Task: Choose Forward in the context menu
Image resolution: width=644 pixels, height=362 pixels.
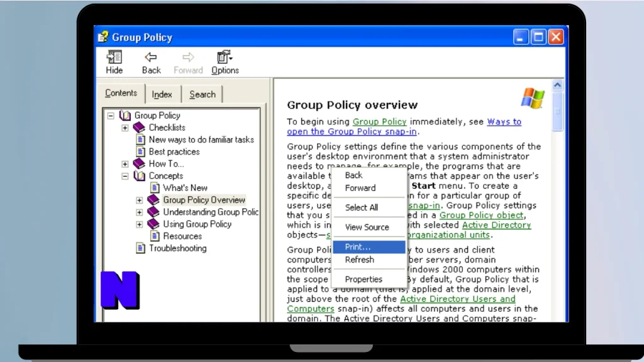Action: point(369,188)
